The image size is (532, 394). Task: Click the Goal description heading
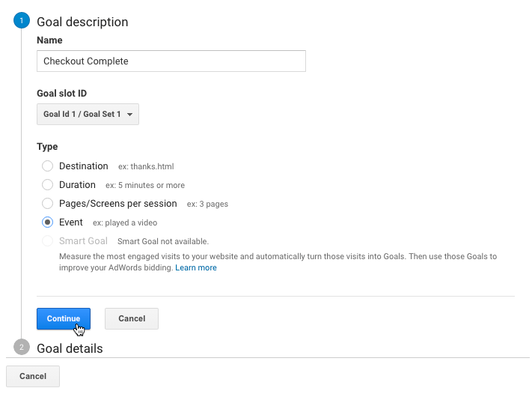(x=82, y=22)
